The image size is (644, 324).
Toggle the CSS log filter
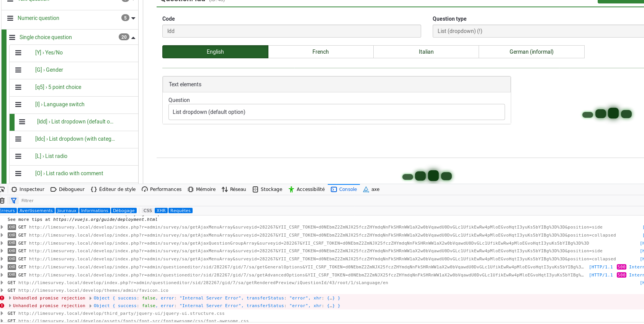147,211
